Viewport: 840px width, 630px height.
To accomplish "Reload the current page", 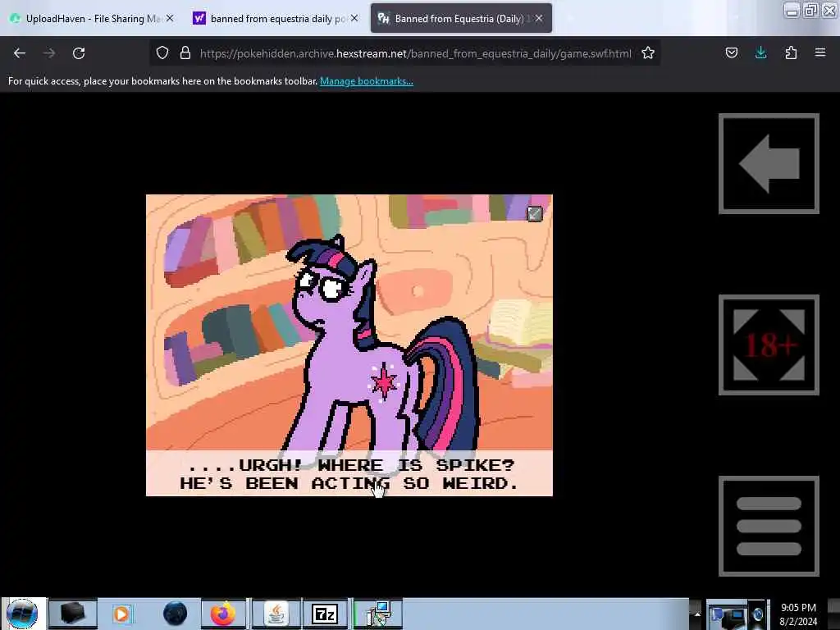I will pos(79,53).
